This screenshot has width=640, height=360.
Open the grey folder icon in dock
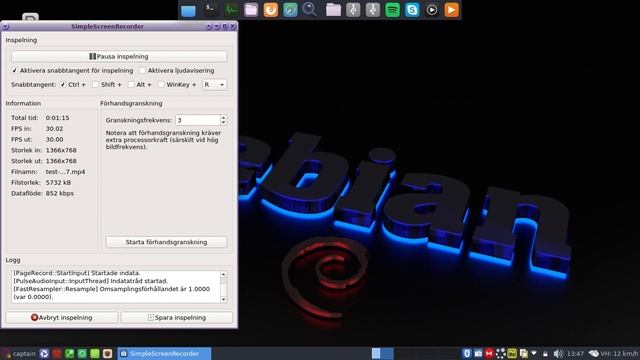tap(333, 9)
